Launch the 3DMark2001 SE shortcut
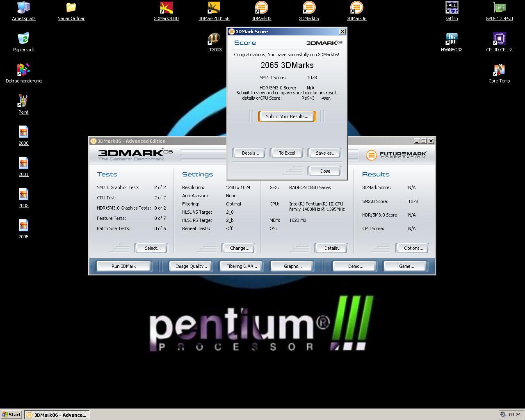 (x=214, y=11)
